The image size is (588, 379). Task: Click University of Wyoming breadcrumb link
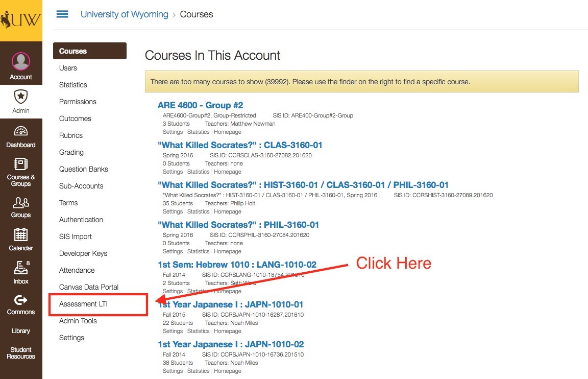point(125,14)
